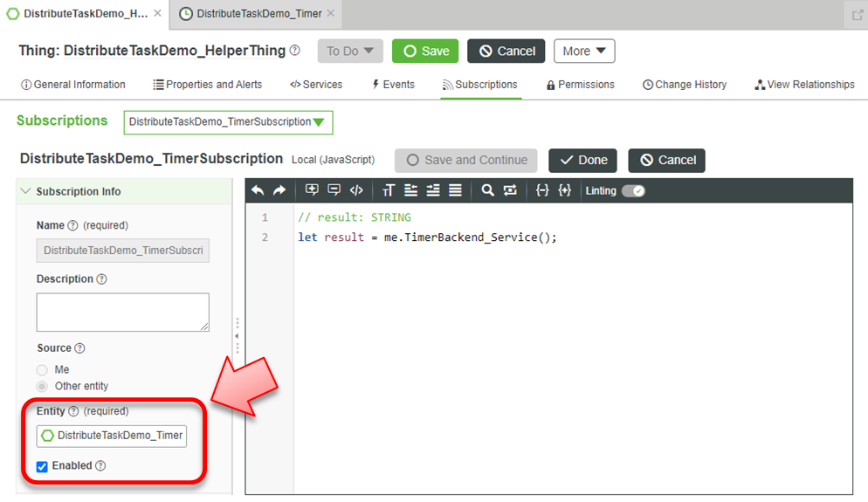This screenshot has height=502, width=868.
Task: Click the code snippet brackets icon
Action: click(x=356, y=191)
